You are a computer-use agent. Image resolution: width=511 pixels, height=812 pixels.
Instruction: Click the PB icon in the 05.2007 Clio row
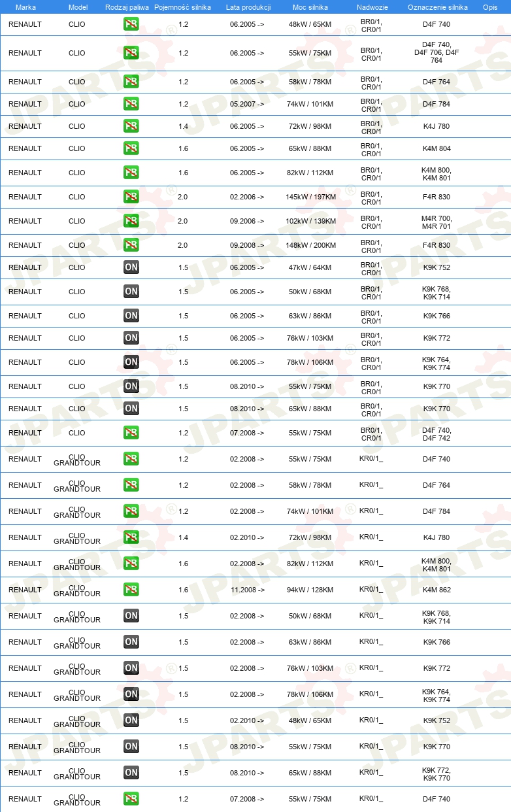click(131, 104)
